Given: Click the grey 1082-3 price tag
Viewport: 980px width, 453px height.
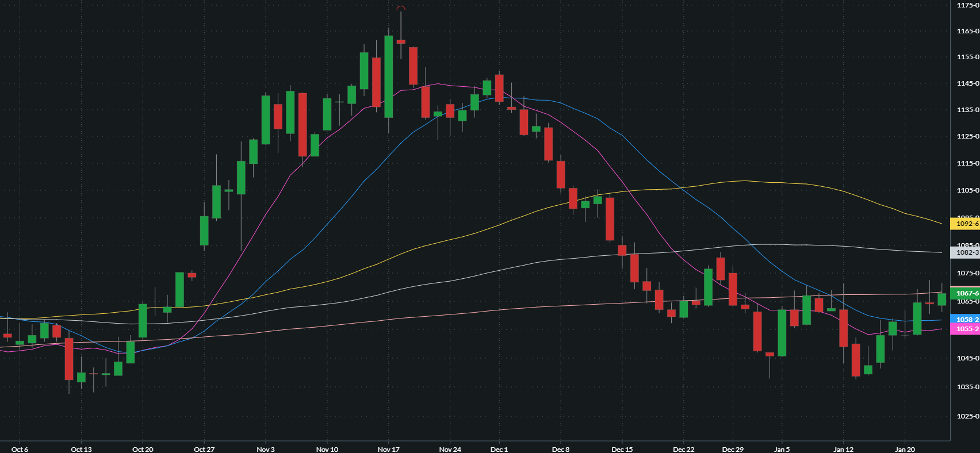Looking at the screenshot, I should coord(966,252).
